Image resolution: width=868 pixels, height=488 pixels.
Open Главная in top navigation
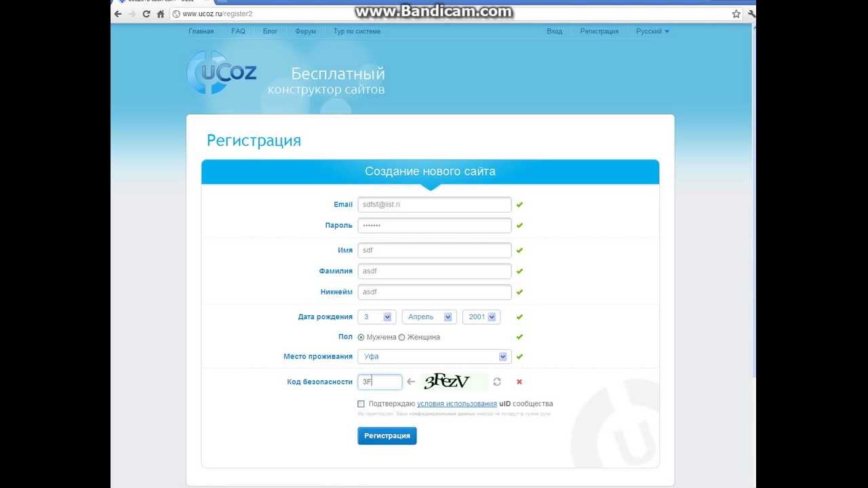coord(201,31)
